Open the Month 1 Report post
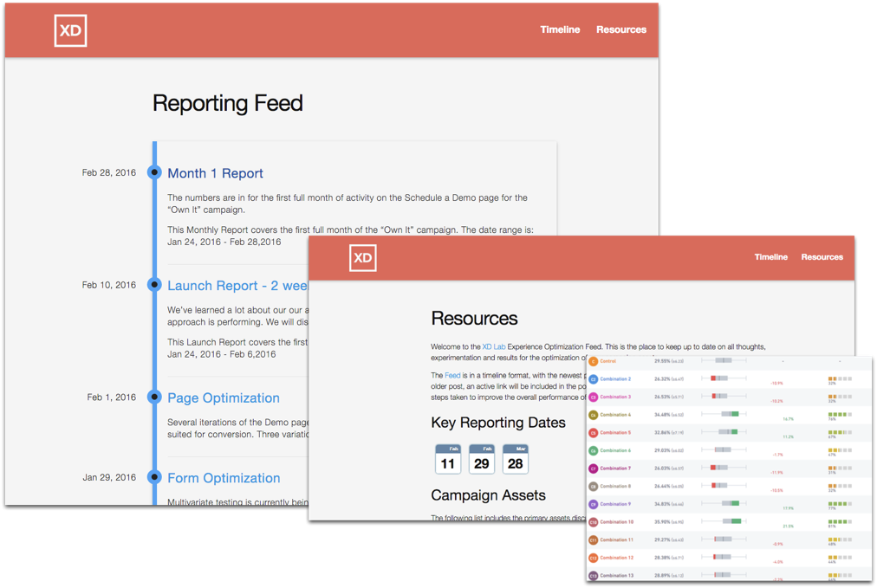 [x=215, y=173]
